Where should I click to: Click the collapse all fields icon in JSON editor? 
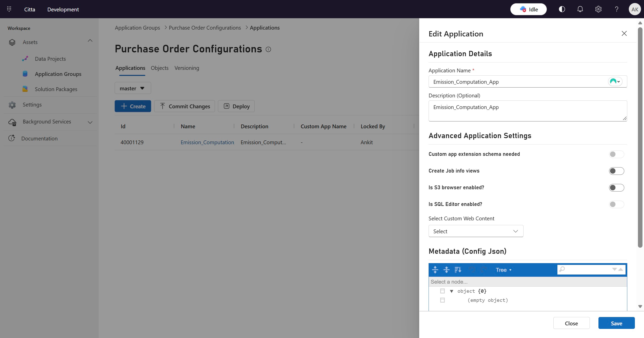(447, 270)
